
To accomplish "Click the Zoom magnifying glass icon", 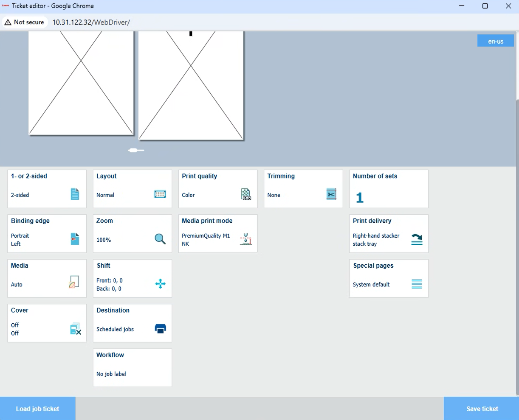I will pos(160,239).
